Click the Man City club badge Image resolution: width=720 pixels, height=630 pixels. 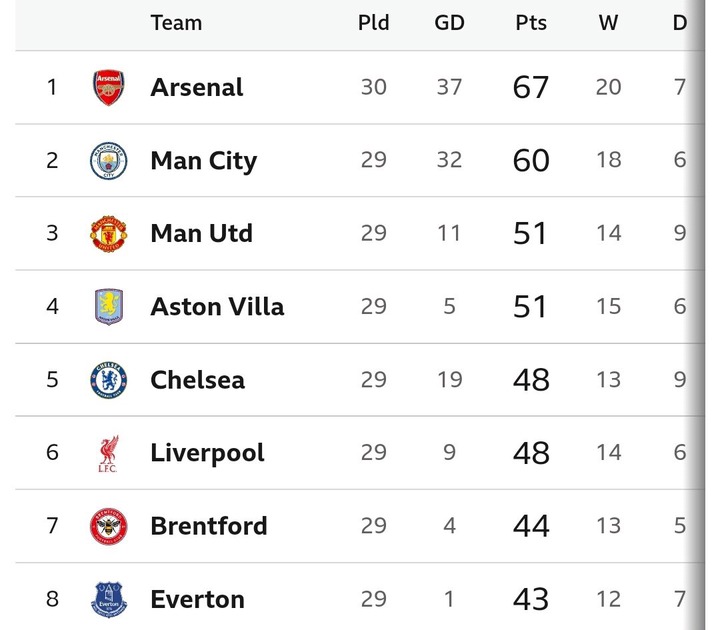(x=109, y=160)
